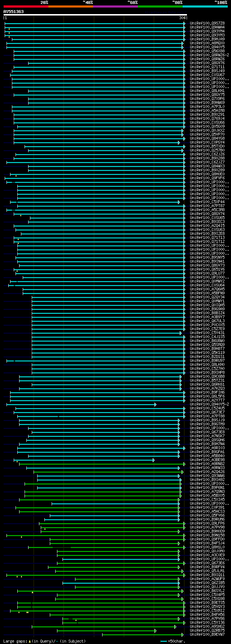Open hit UniRef100_Q9AWA4
The height and width of the screenshot is (644, 231).
(x=207, y=27)
